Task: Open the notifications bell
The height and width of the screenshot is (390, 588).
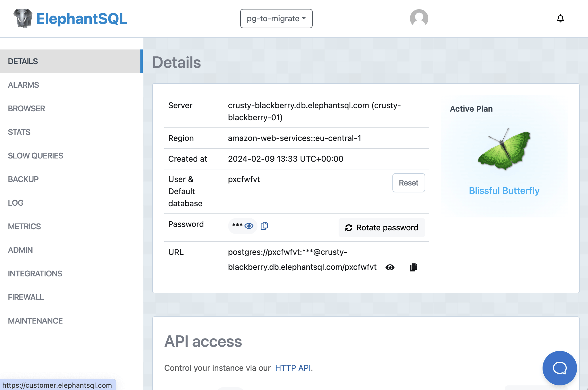Action: pos(560,19)
